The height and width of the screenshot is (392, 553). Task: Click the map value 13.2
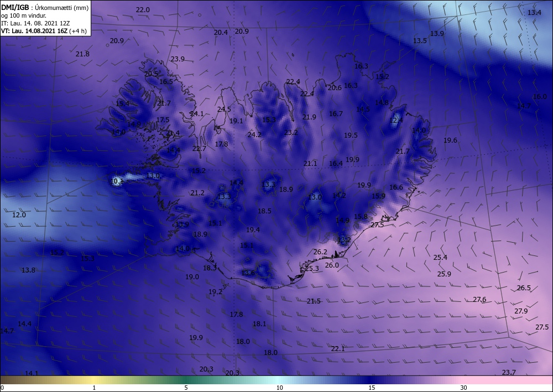pos(344,240)
